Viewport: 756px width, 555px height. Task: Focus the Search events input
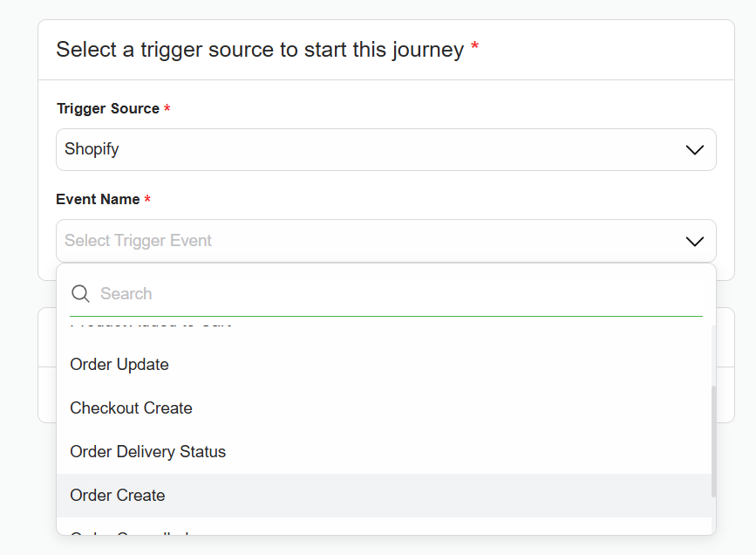(397, 294)
